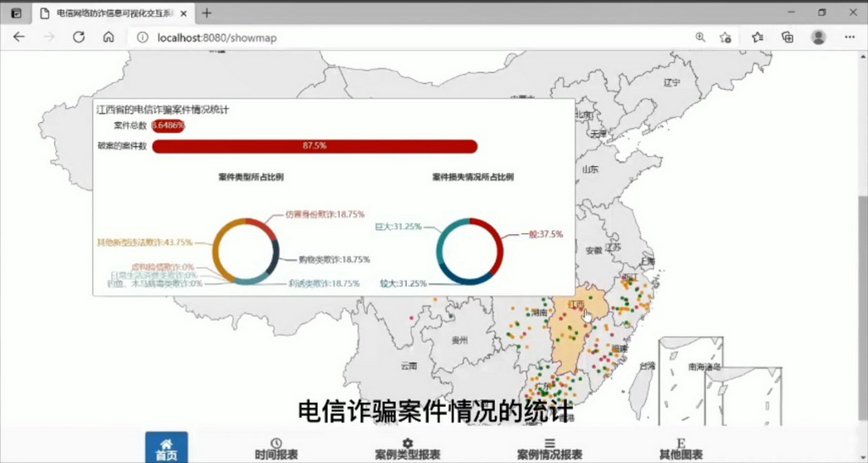
Task: Add this page to favorites
Action: [x=726, y=37]
